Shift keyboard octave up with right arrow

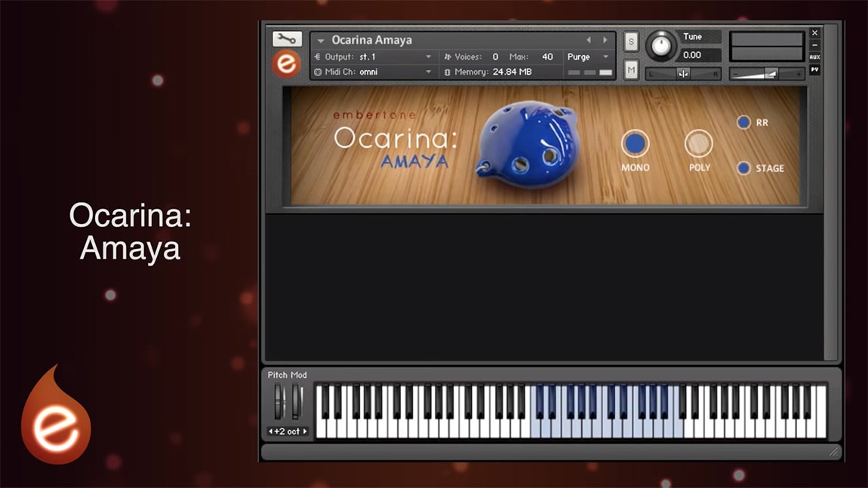pyautogui.click(x=305, y=431)
